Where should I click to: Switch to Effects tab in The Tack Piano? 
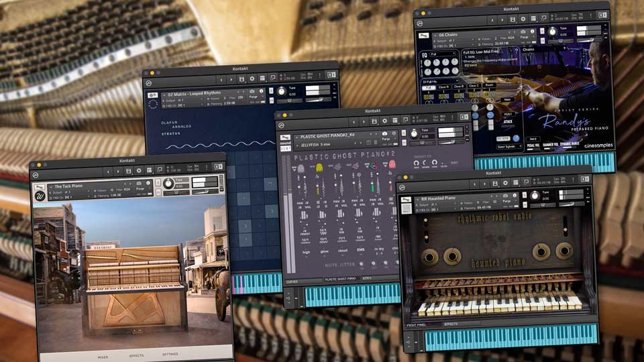pyautogui.click(x=136, y=355)
